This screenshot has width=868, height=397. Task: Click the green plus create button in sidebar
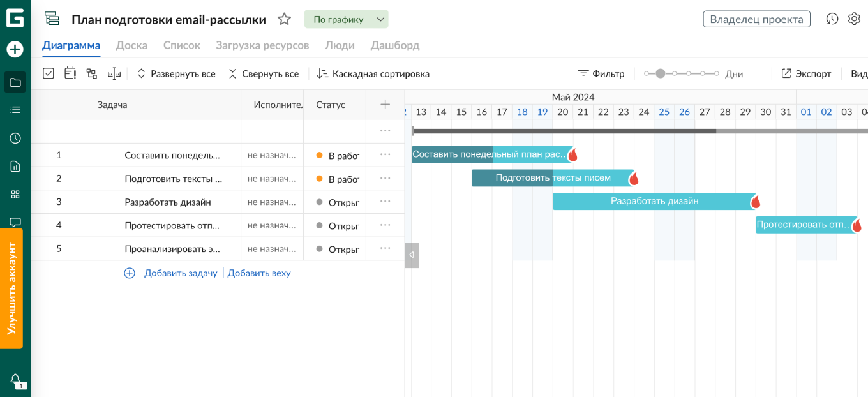pos(15,49)
